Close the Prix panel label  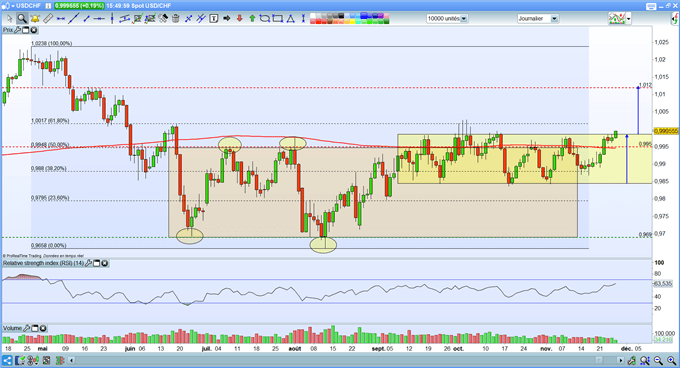pyautogui.click(x=33, y=30)
